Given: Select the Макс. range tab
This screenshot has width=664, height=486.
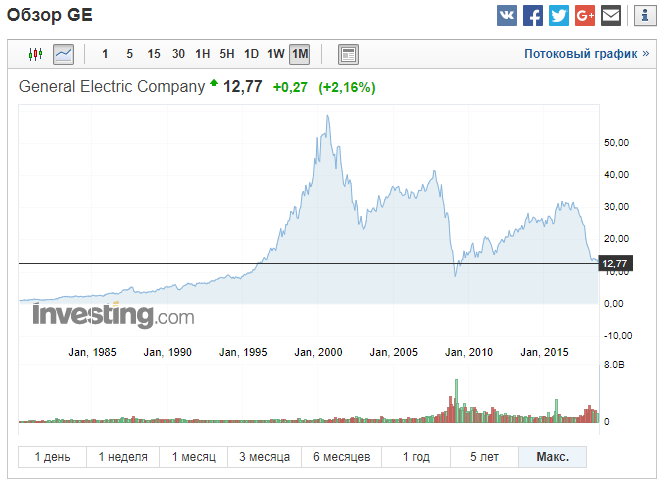Looking at the screenshot, I should point(552,457).
